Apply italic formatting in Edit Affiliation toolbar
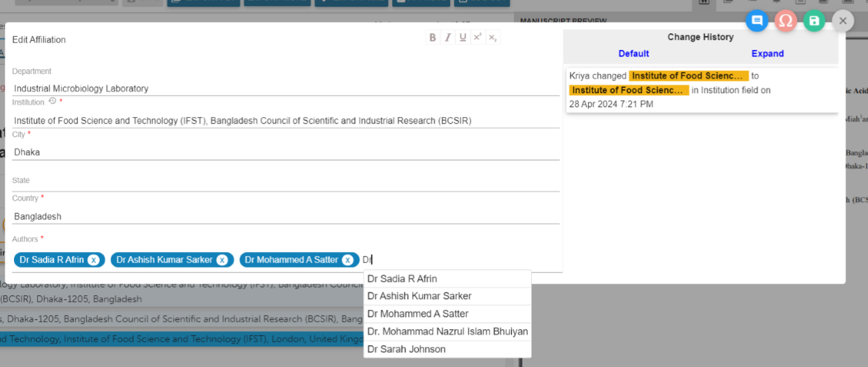Screen dimensions: 868x367 [x=448, y=38]
